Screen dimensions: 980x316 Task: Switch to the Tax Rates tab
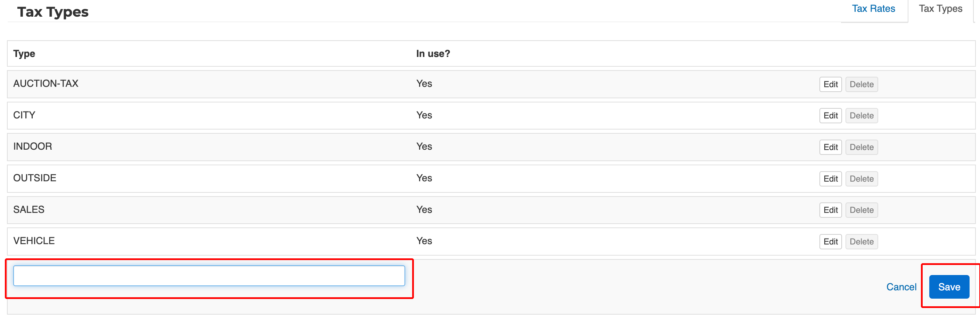coord(873,9)
